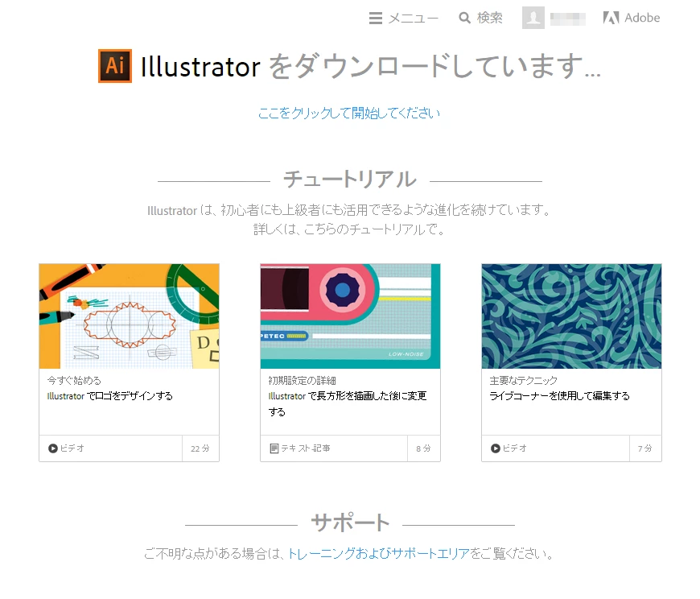Click the Adobe logo icon
Viewport: 700px width, 599px height.
pyautogui.click(x=611, y=18)
